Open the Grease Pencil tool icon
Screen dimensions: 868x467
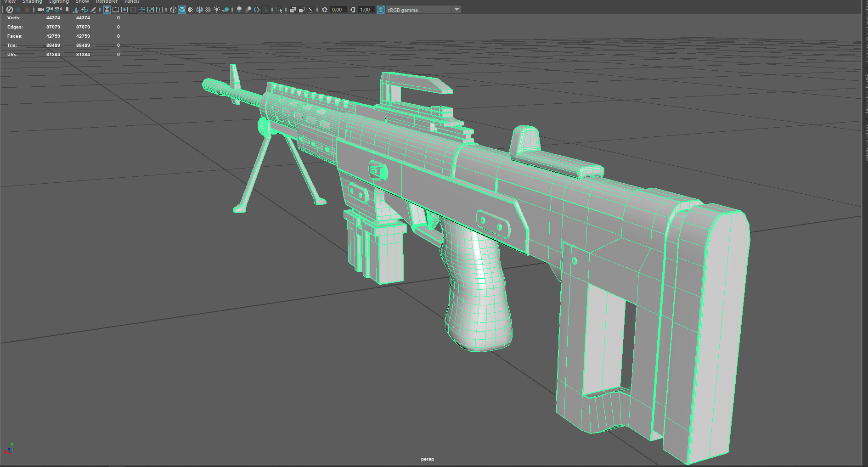(x=93, y=10)
